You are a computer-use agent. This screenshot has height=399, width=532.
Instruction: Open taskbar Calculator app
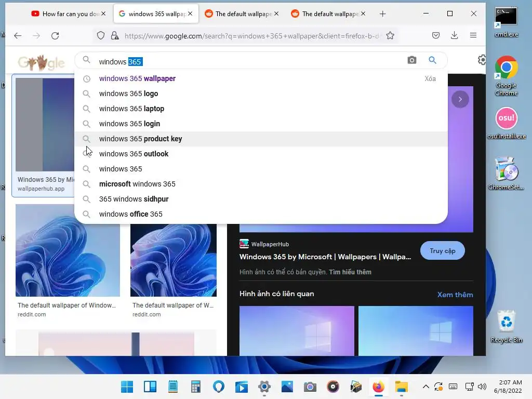(196, 387)
